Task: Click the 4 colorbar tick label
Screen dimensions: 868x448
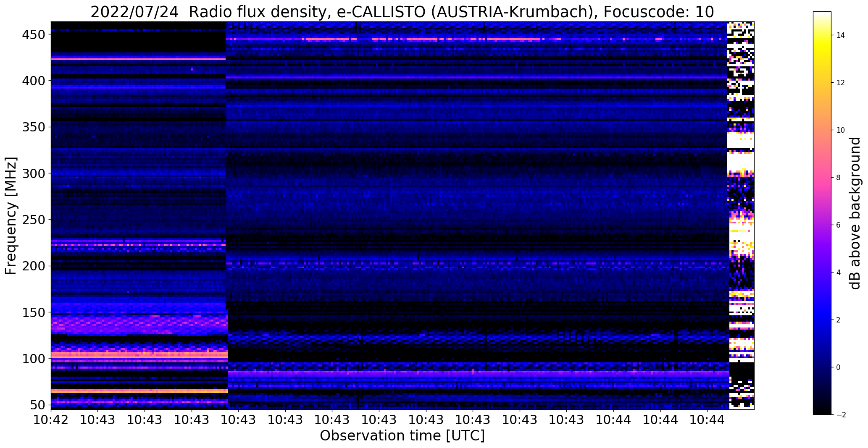Action: pos(839,272)
